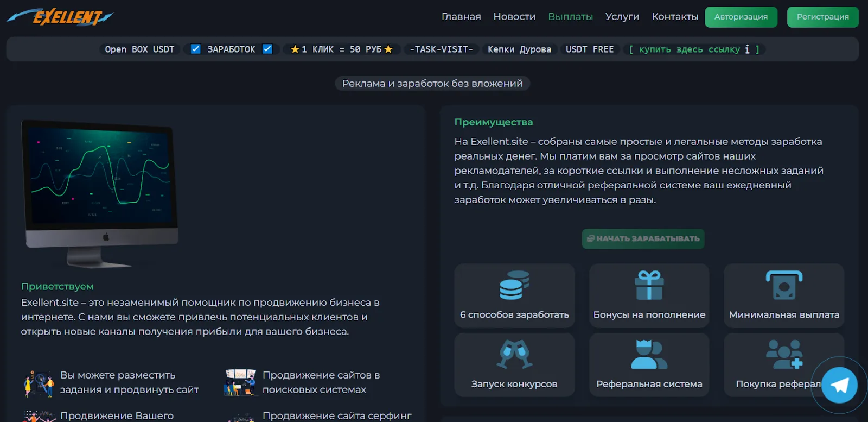Viewport: 868px width, 422px height.
Task: Click 'купить здесь ссылку' link
Action: coord(690,49)
